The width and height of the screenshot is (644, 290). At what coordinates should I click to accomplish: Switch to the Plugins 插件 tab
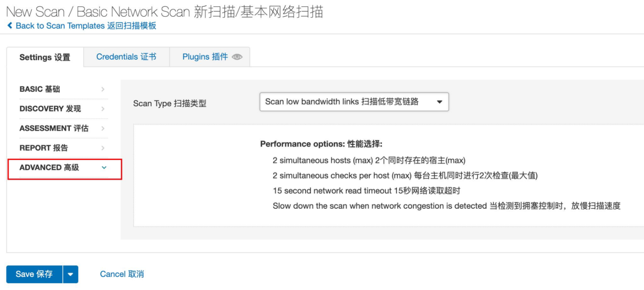click(x=205, y=57)
